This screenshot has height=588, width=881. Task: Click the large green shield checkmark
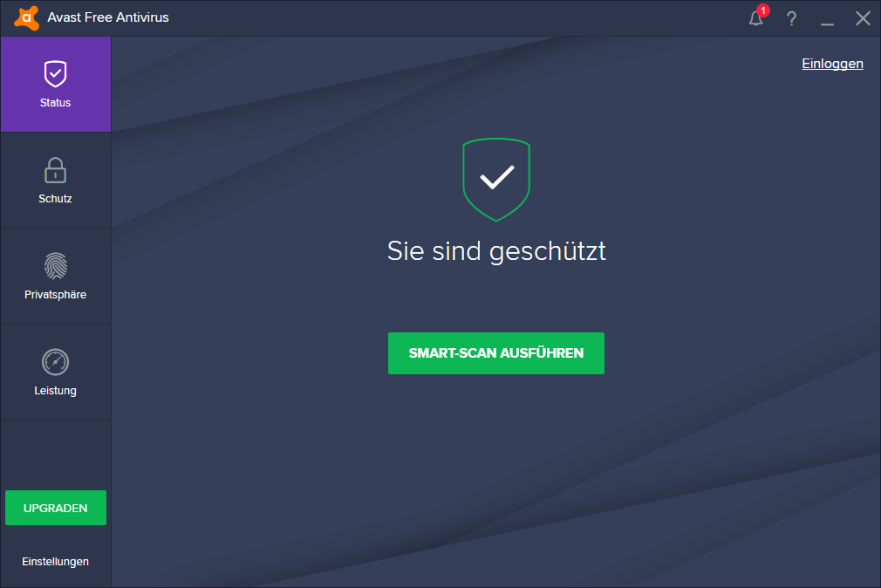(496, 180)
